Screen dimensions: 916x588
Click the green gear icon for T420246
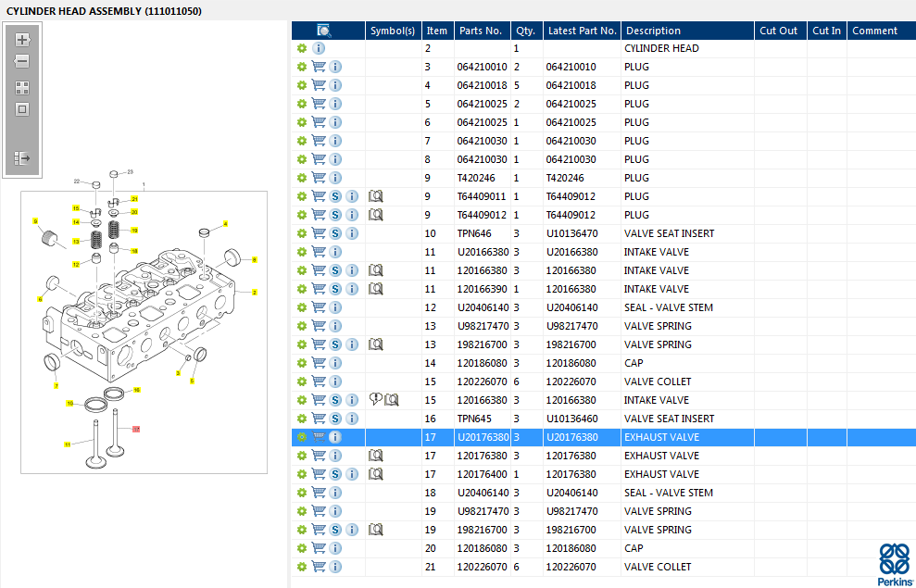tap(302, 178)
